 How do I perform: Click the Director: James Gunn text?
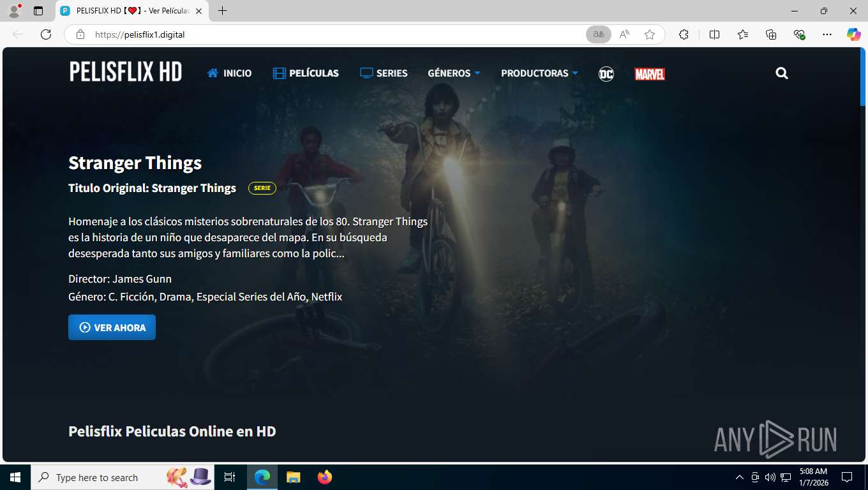tap(120, 279)
